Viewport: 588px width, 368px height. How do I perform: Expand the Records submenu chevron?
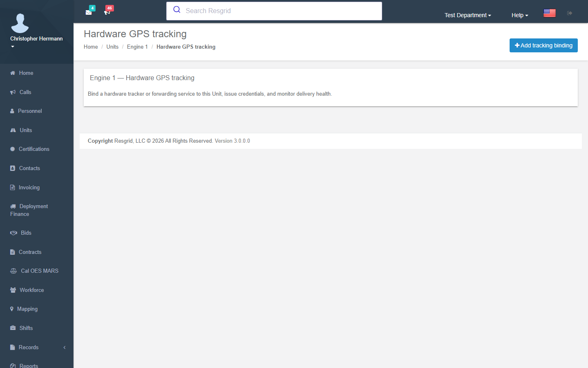64,347
